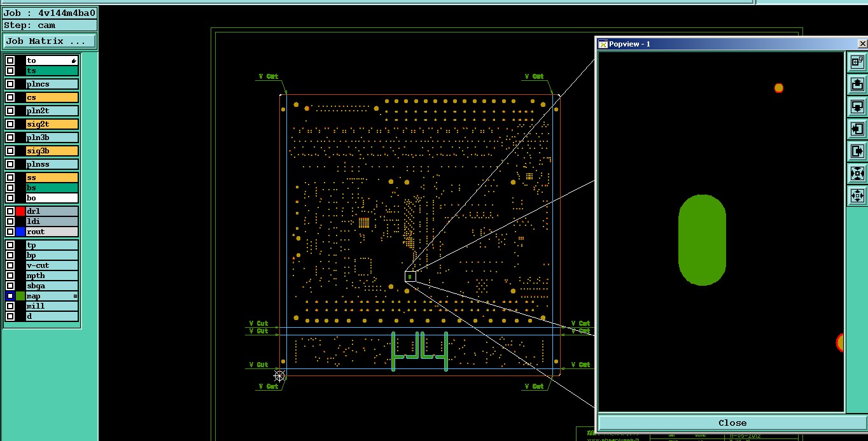
Task: Click the white zoom-area box on the board
Action: pyautogui.click(x=410, y=276)
